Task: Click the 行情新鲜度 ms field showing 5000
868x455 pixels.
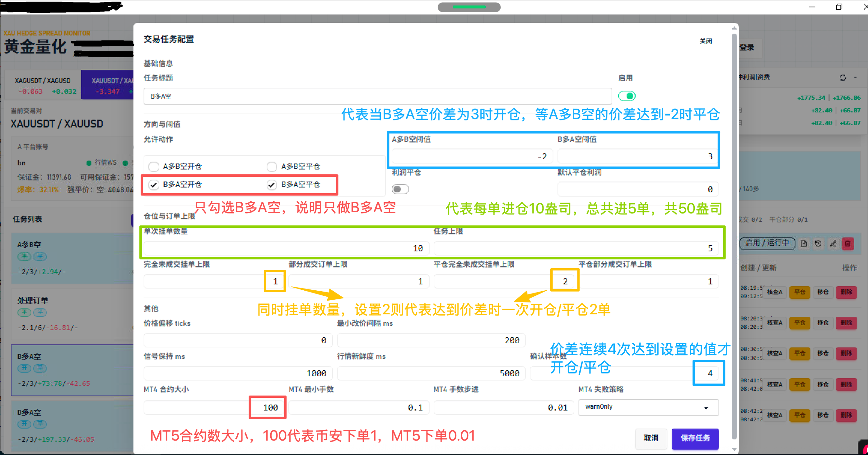Action: pyautogui.click(x=431, y=373)
